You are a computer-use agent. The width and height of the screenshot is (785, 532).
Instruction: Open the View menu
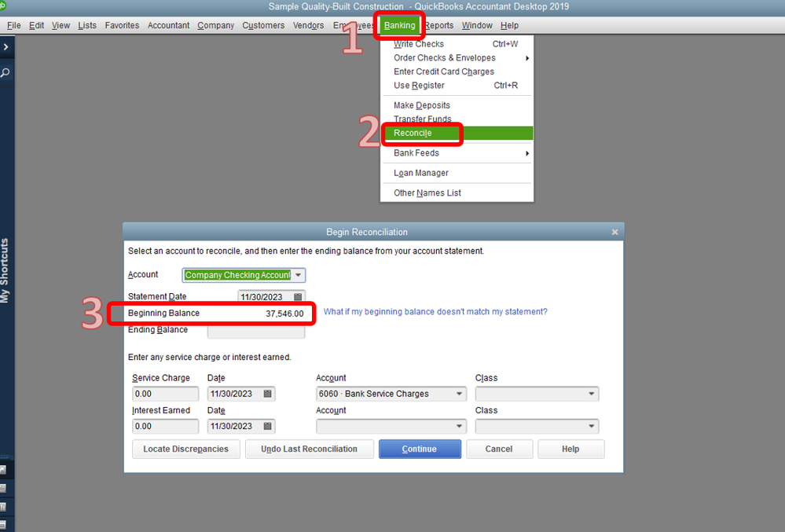coord(61,25)
